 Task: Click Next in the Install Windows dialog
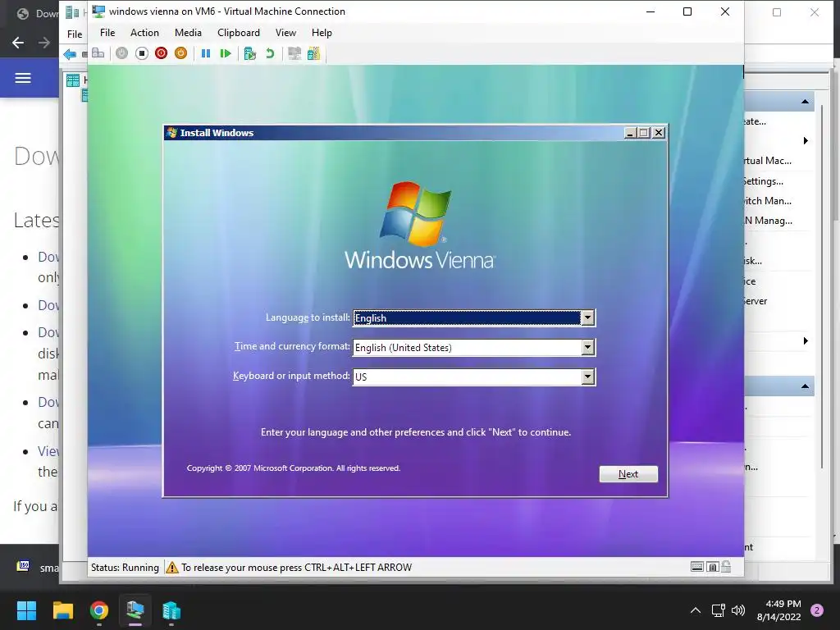(x=628, y=474)
